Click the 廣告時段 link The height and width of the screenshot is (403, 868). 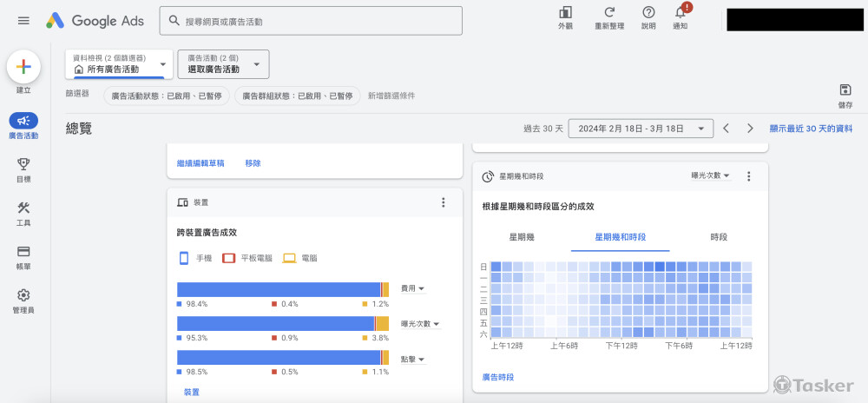(x=498, y=377)
